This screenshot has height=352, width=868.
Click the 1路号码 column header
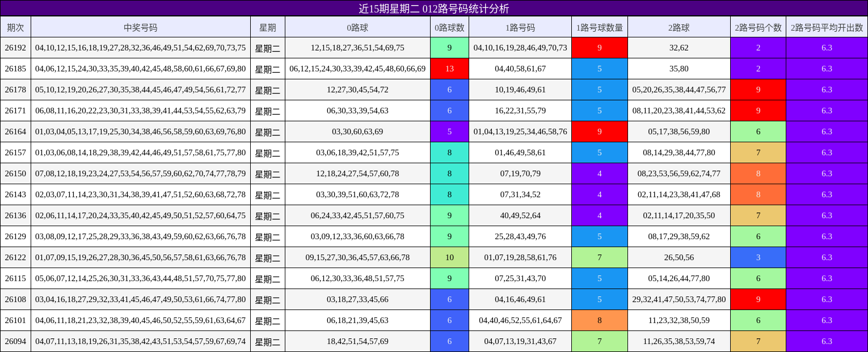coord(520,27)
